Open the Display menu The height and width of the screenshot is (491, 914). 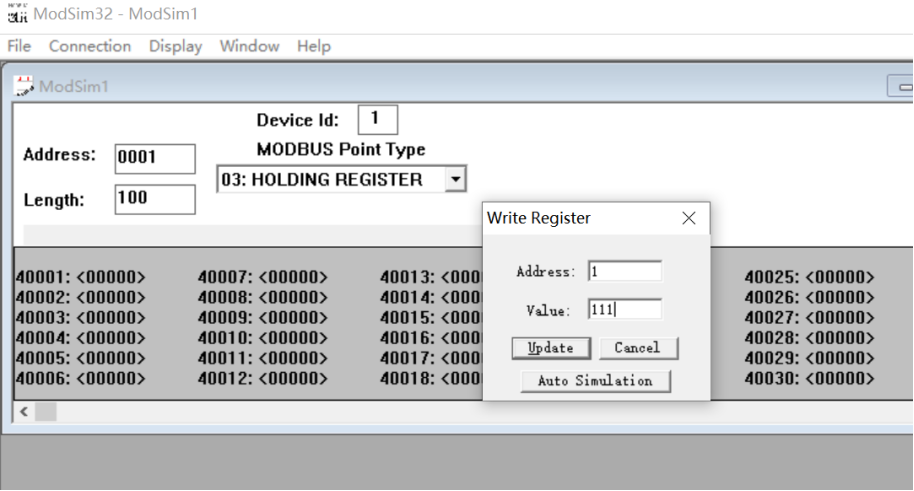pyautogui.click(x=175, y=46)
